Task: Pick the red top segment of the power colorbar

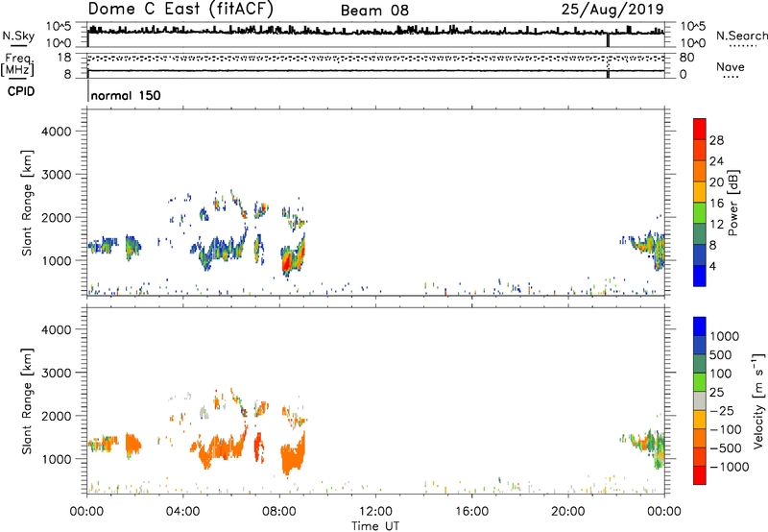Action: tap(700, 130)
